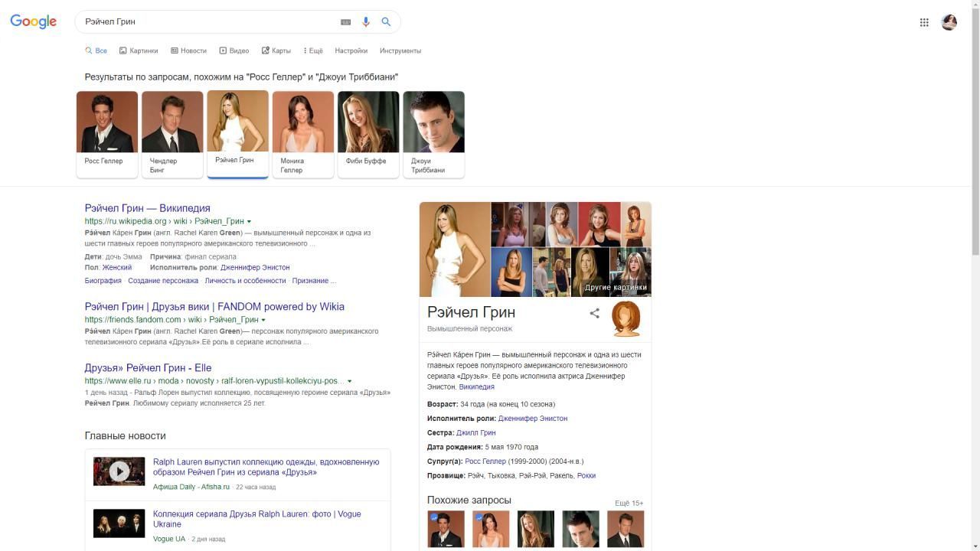Image resolution: width=980 pixels, height=551 pixels.
Task: Jump to the Биография section link
Action: point(103,281)
